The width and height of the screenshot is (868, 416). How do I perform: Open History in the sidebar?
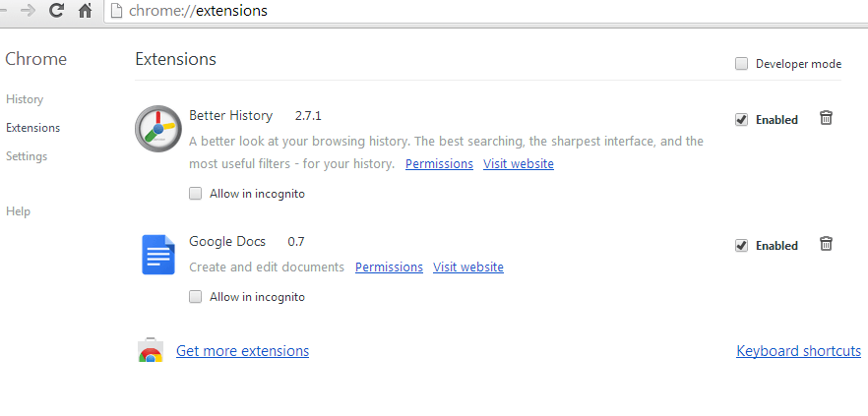25,99
